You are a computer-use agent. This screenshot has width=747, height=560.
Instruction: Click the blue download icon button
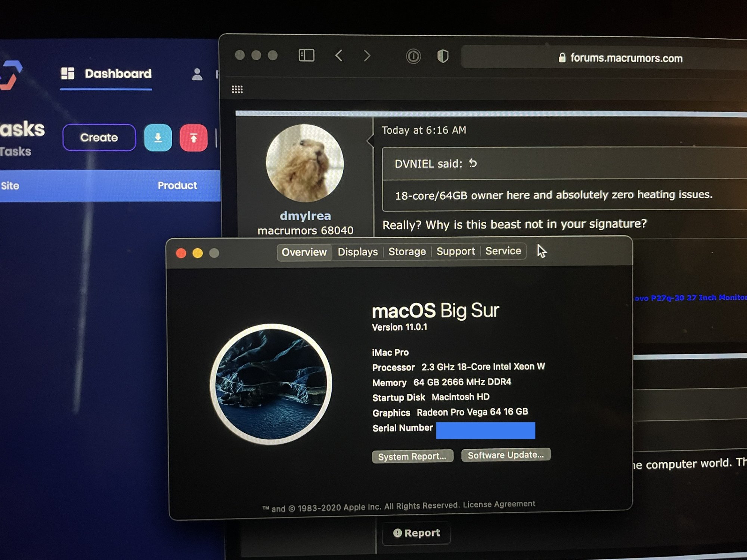click(x=158, y=138)
